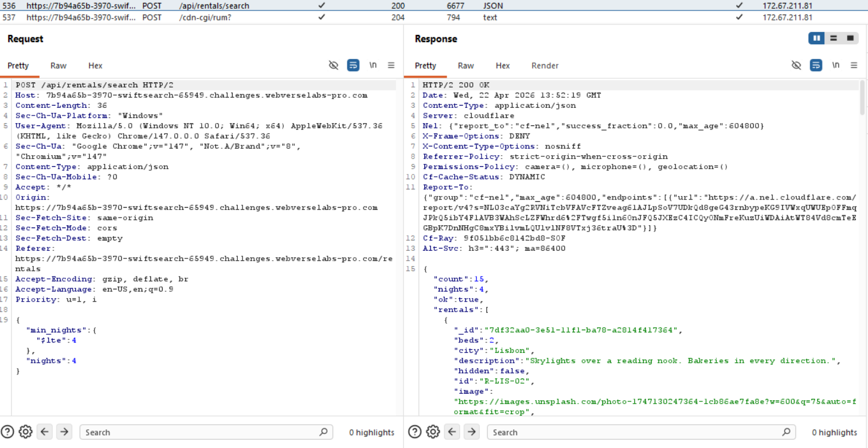Open help icon below Response panel

coord(414,432)
